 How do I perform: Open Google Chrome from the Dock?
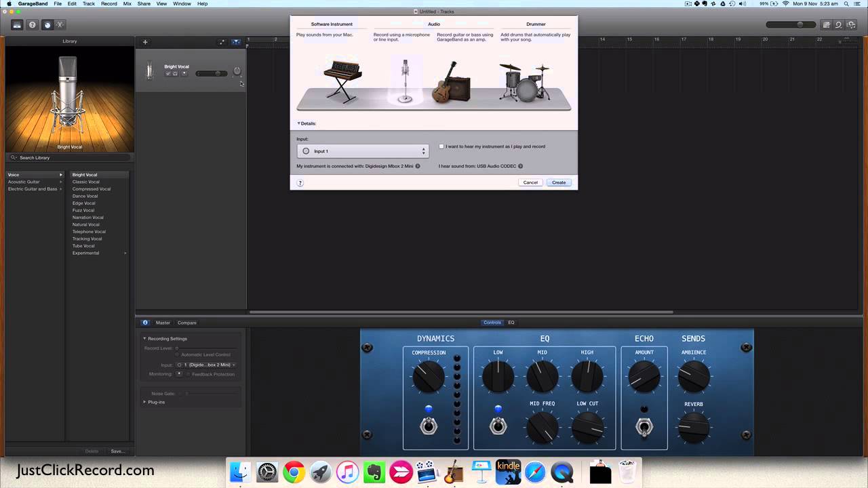pyautogui.click(x=294, y=472)
